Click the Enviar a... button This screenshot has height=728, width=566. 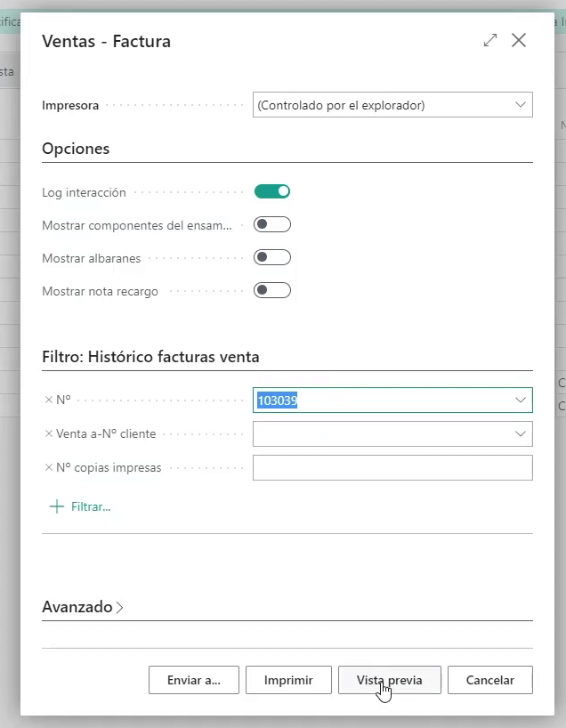point(193,680)
